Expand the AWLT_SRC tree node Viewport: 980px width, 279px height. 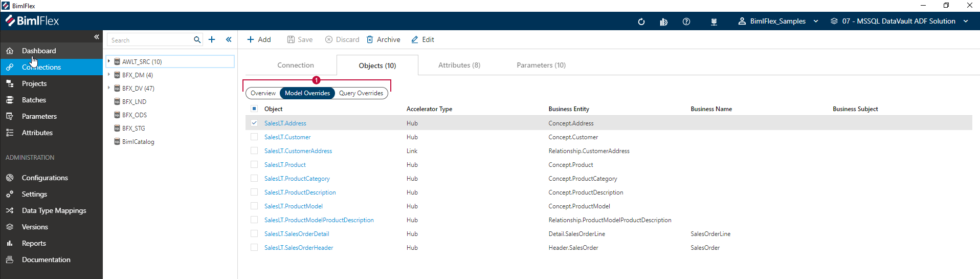pos(109,61)
